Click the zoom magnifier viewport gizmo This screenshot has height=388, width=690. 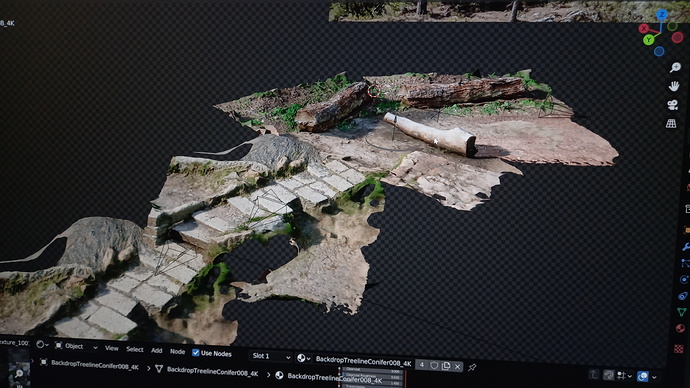[675, 67]
